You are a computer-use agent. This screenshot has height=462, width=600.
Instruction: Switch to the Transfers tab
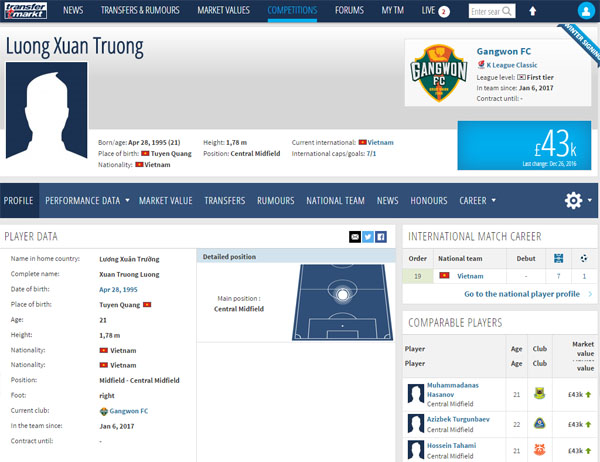tap(225, 201)
